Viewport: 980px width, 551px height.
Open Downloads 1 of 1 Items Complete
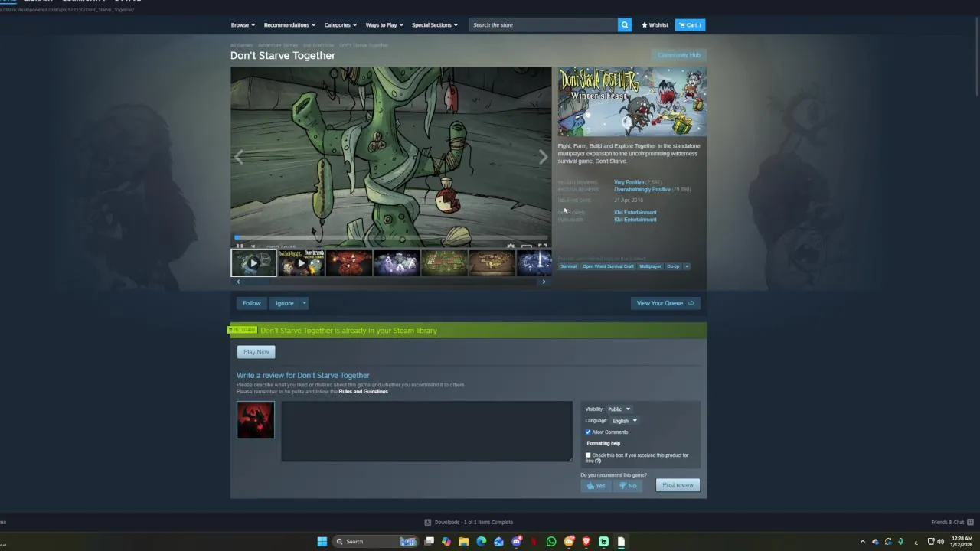[469, 522]
